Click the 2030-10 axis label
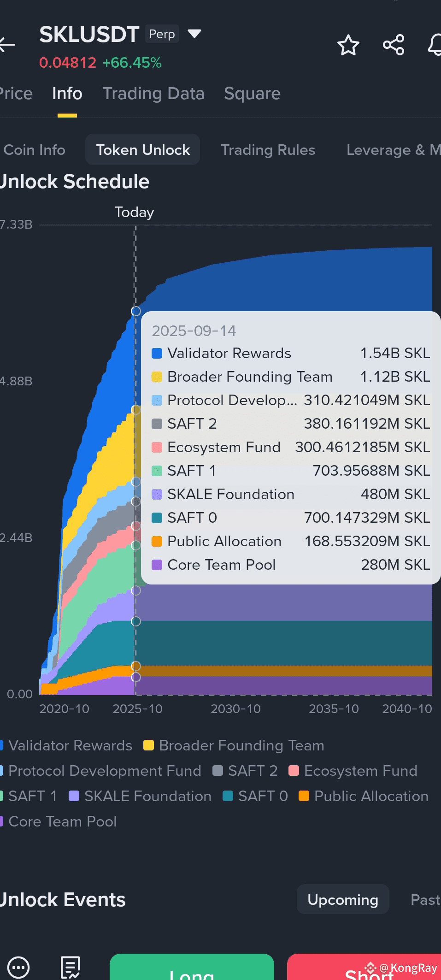Viewport: 441px width, 980px height. pos(235,709)
